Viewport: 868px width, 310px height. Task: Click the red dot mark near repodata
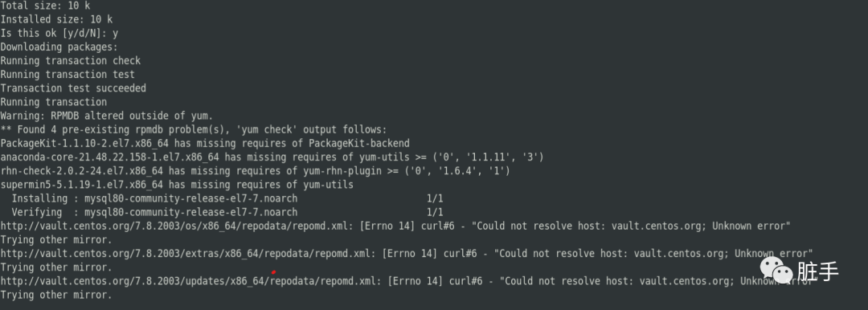[x=273, y=271]
